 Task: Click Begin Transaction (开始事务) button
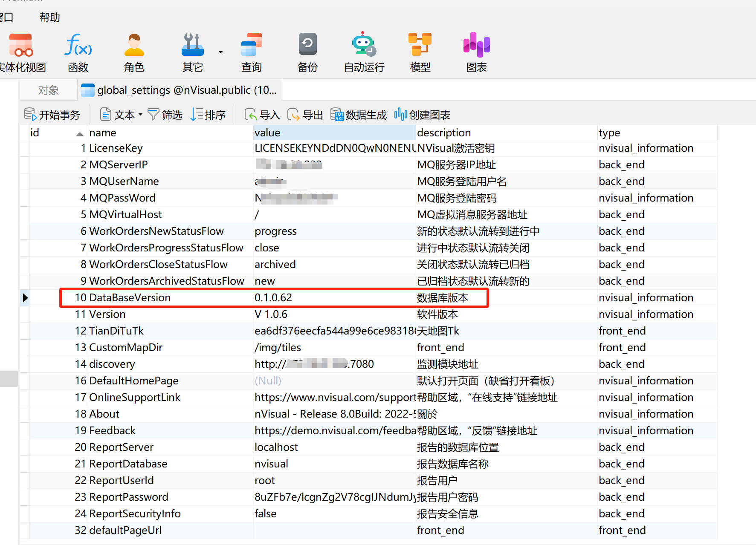pos(52,115)
